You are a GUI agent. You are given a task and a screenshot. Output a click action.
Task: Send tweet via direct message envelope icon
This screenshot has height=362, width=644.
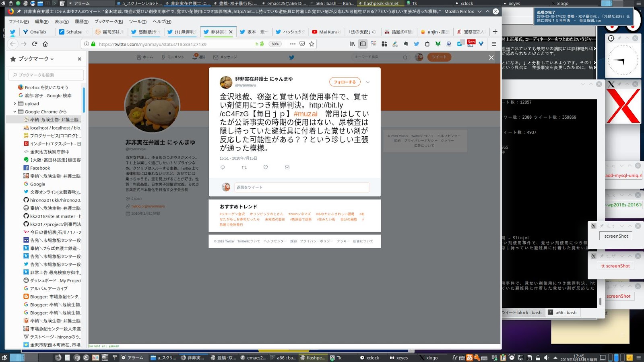coord(287,167)
